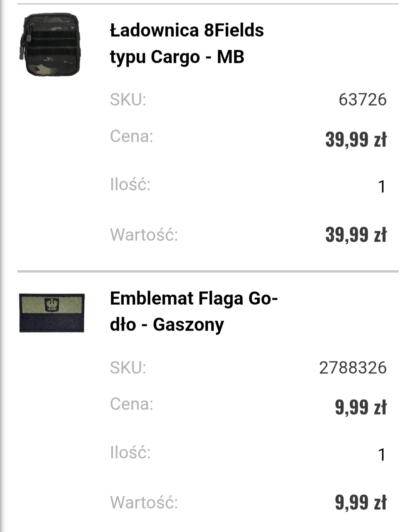Open the Ładownica 8Fields cargo pouch thumbnail
Screen dimensions: 416x532
point(49,44)
